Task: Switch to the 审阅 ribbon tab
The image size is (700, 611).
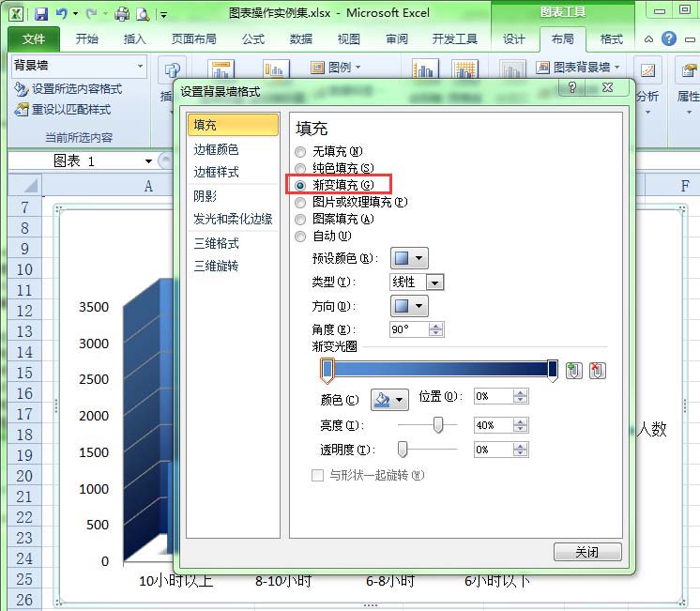Action: 397,39
